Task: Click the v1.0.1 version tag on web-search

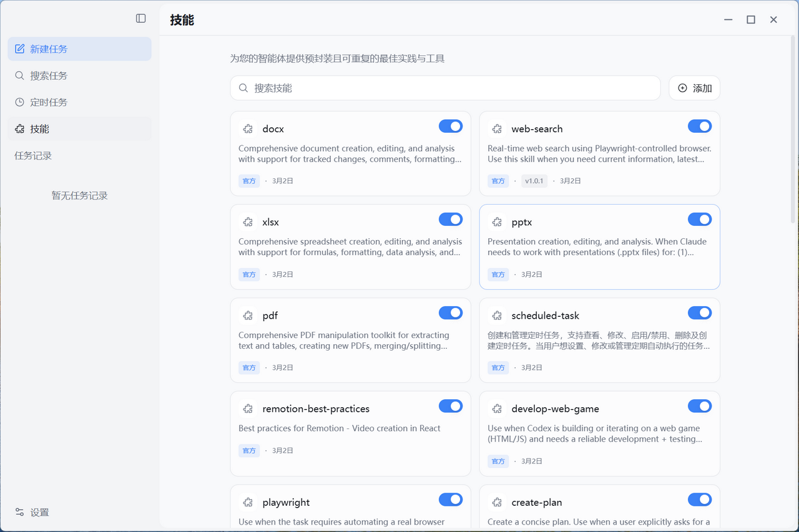Action: pos(534,181)
